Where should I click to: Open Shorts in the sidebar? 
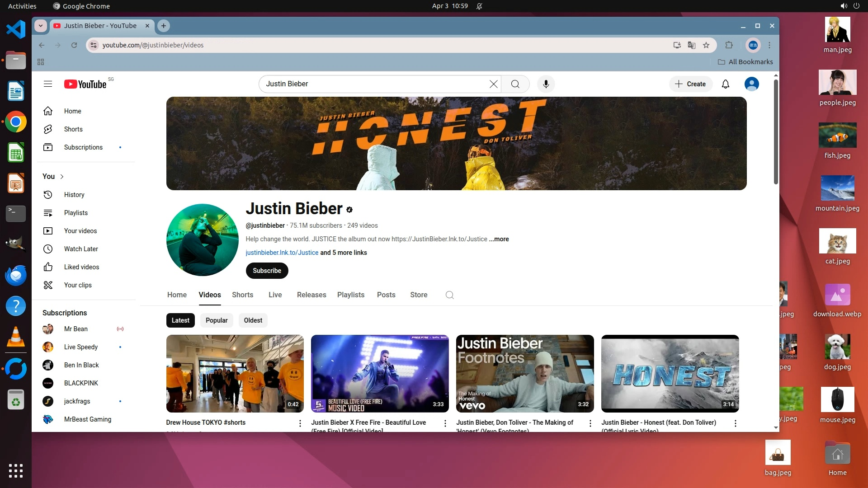[x=73, y=129]
